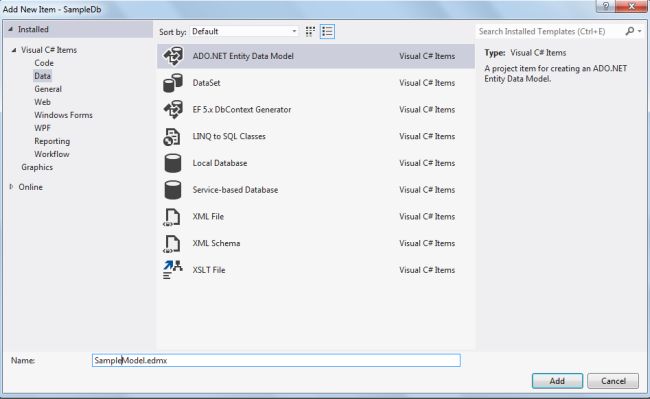Select the Data category
This screenshot has height=399, width=650.
pyautogui.click(x=42, y=76)
